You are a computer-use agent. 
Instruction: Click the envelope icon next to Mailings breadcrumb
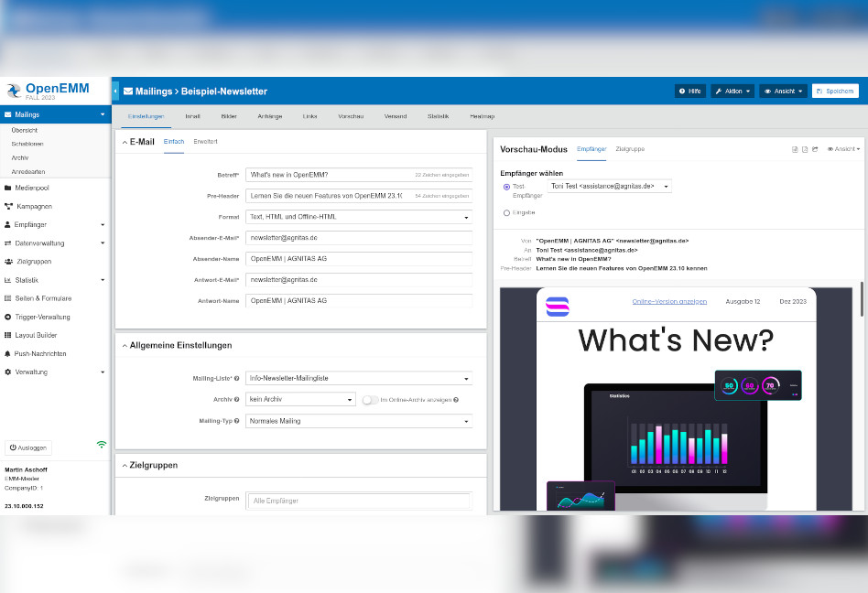pyautogui.click(x=128, y=92)
